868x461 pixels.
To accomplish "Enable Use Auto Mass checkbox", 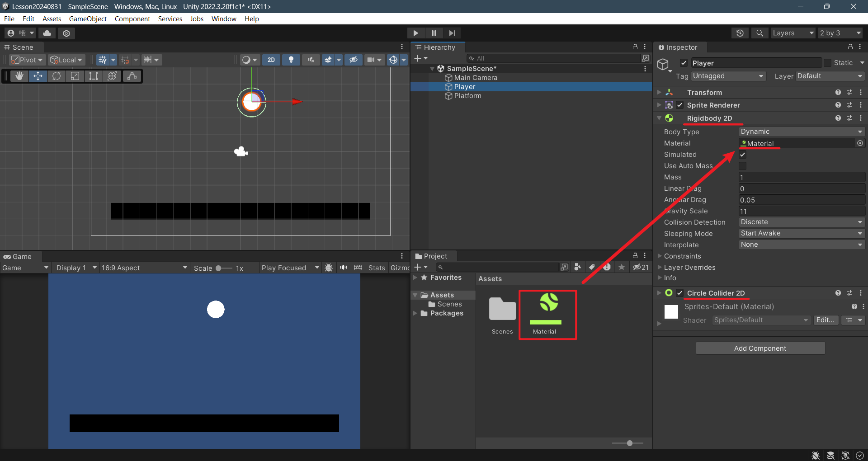I will point(743,166).
